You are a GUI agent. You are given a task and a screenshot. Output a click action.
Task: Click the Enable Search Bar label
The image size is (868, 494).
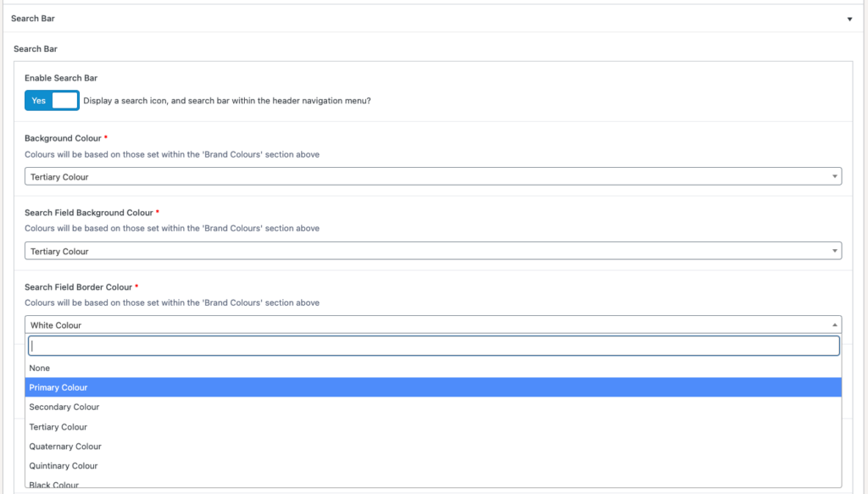[61, 78]
